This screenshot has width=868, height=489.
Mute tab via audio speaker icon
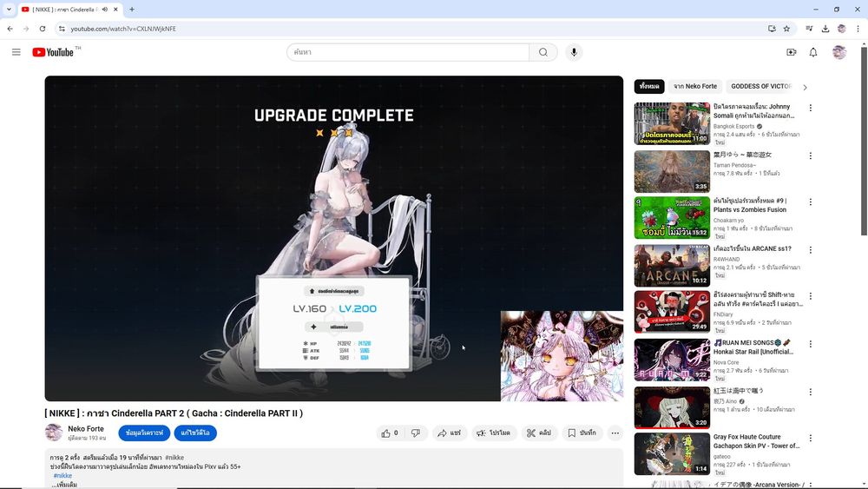(x=105, y=10)
